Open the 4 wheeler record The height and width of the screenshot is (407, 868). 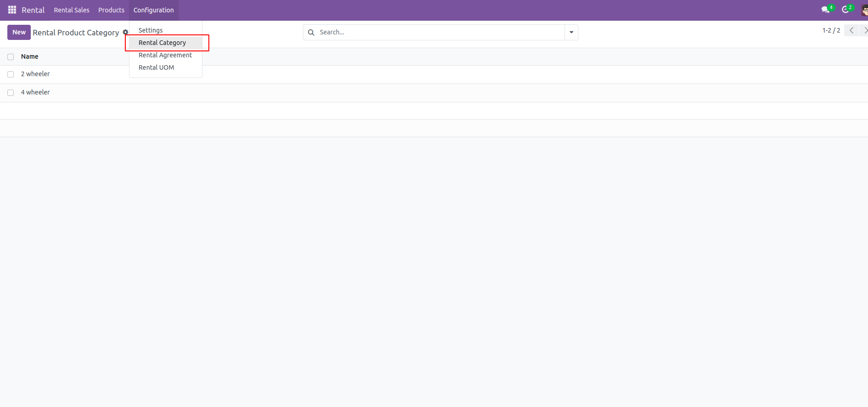pos(35,92)
